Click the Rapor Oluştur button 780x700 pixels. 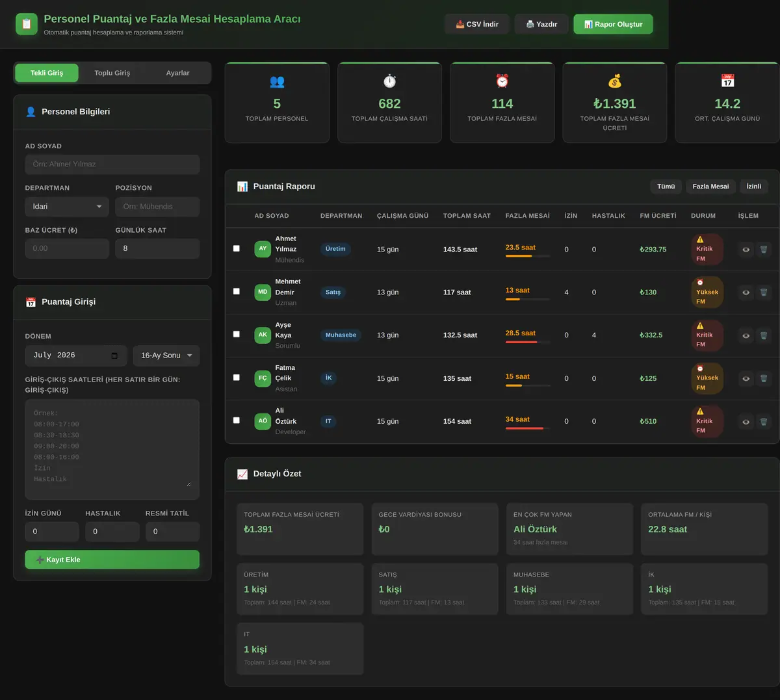click(x=613, y=24)
